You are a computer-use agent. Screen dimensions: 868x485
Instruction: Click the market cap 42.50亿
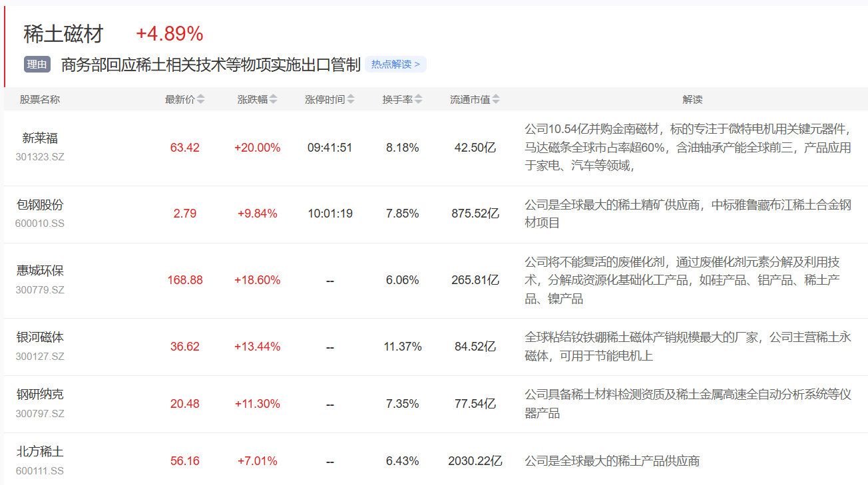[x=475, y=148]
